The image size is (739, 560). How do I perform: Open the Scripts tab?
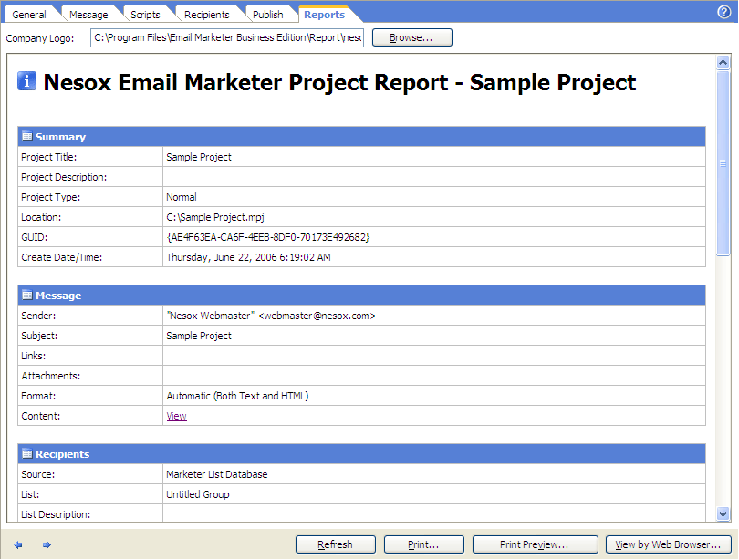click(x=145, y=15)
